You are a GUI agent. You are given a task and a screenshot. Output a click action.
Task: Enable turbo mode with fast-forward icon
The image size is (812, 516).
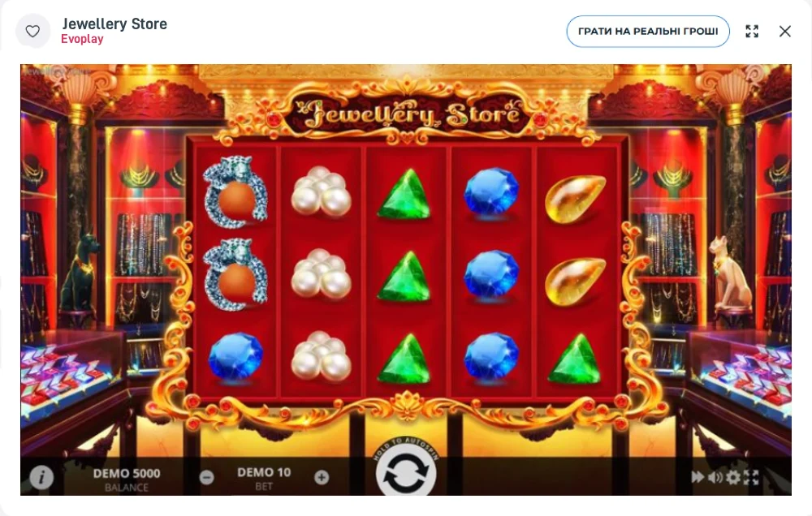point(698,477)
